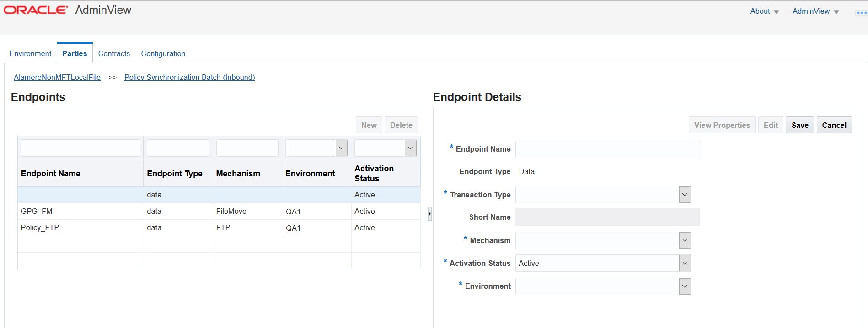Open the overflow dots icon at top right
The image size is (868, 328).
(861, 13)
